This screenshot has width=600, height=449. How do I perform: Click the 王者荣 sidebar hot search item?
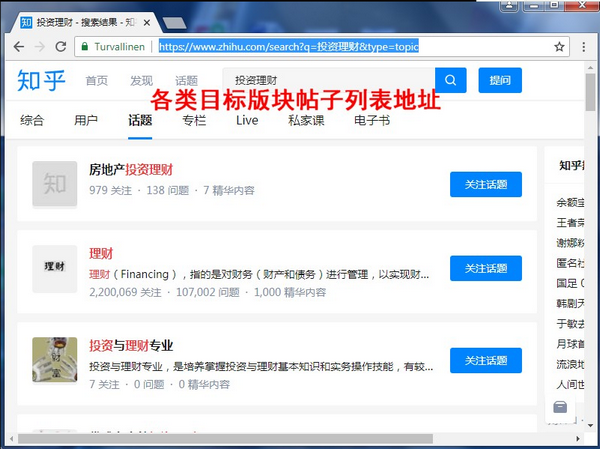[570, 222]
